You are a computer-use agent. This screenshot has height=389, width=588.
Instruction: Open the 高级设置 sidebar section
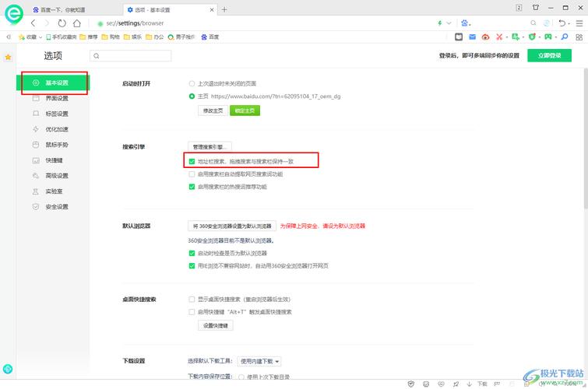[x=52, y=176]
